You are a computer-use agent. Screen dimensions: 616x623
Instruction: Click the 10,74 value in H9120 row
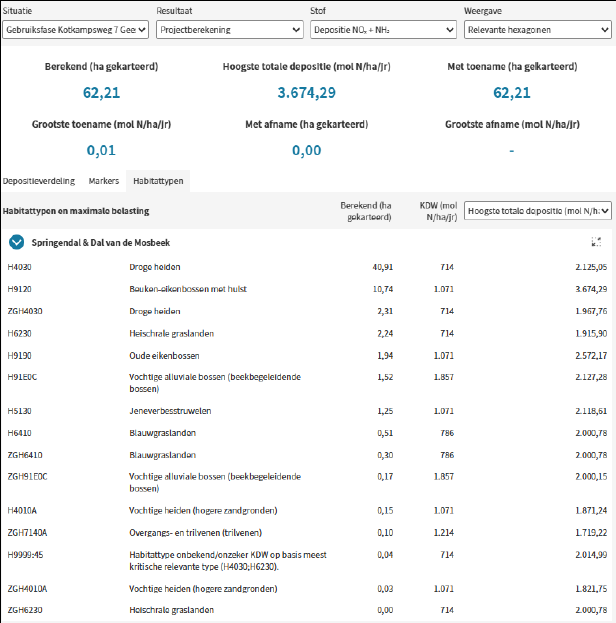383,289
